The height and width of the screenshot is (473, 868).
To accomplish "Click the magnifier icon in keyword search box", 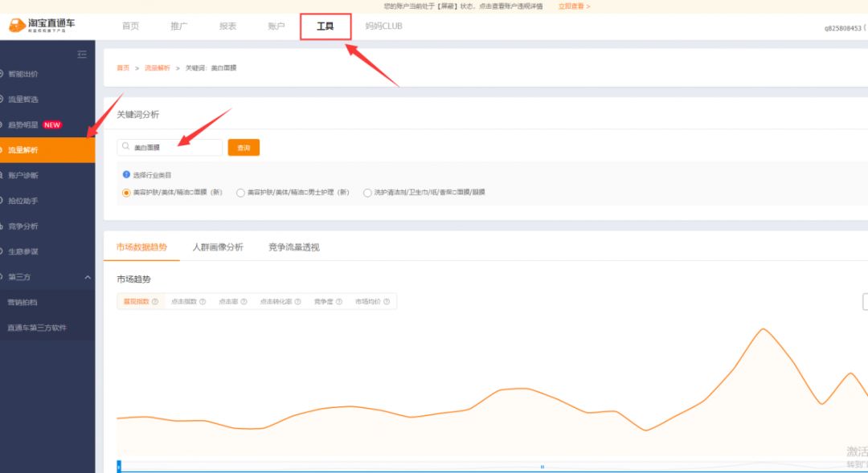I will (x=126, y=148).
